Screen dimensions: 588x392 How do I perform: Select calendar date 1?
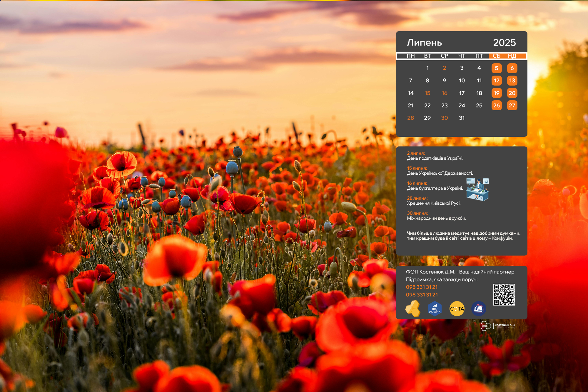point(427,68)
